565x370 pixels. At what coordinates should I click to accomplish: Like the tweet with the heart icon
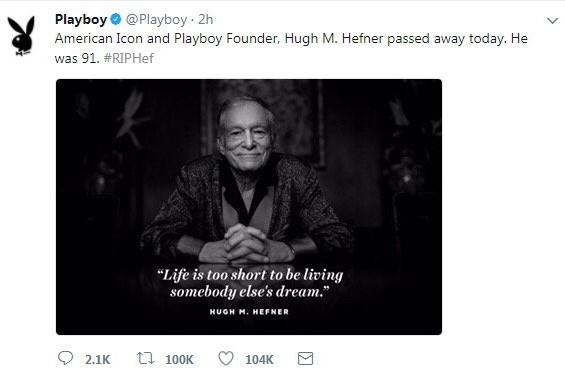pos(226,358)
